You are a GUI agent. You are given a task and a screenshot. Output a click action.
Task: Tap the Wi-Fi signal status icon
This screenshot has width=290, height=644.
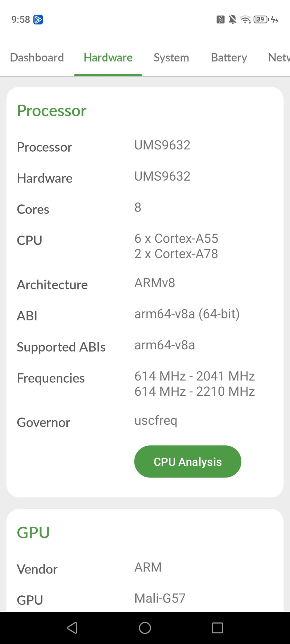pyautogui.click(x=246, y=20)
